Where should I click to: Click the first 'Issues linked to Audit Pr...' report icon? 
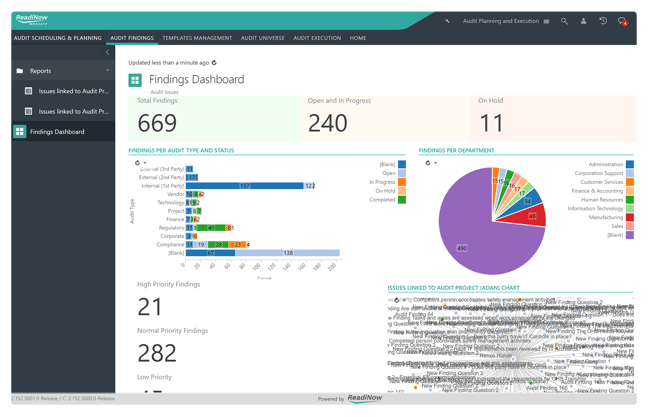(x=28, y=91)
